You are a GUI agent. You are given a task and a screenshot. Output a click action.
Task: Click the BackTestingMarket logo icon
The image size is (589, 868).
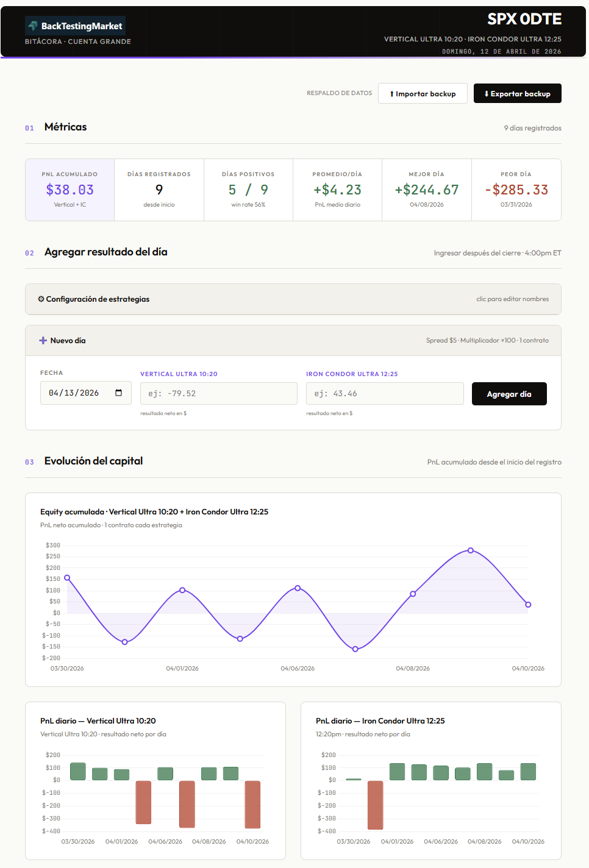pyautogui.click(x=33, y=26)
